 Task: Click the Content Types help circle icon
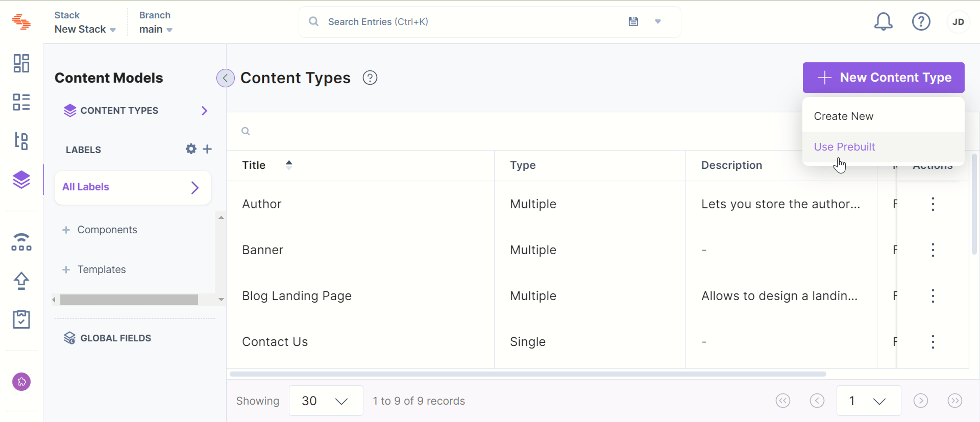coord(370,78)
